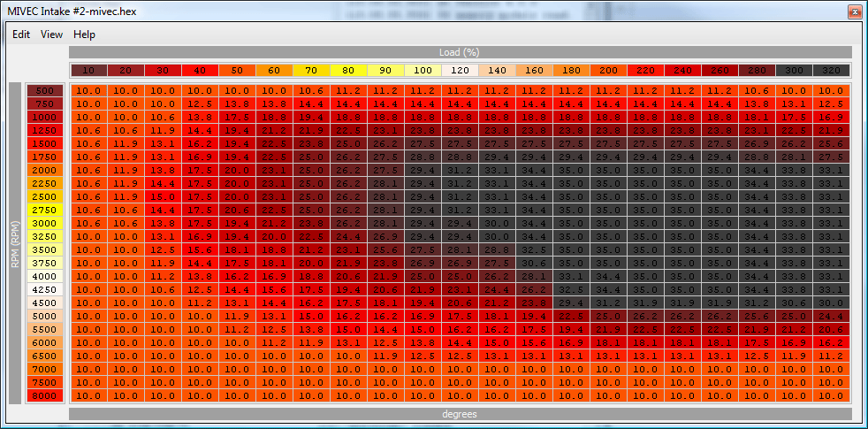The width and height of the screenshot is (868, 429).
Task: Select cell 30.0 at 3000 RPM, 140 load
Action: click(x=497, y=224)
